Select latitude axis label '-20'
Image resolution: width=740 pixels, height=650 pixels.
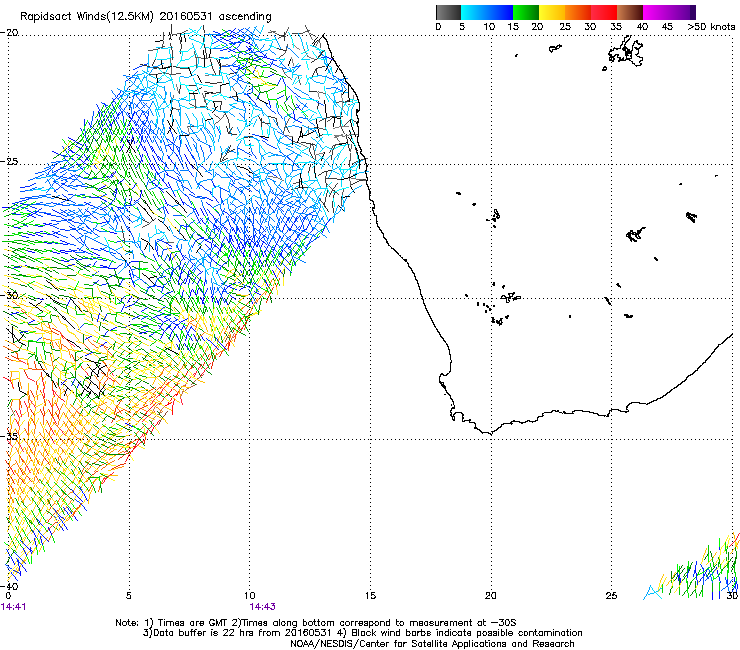pos(9,33)
